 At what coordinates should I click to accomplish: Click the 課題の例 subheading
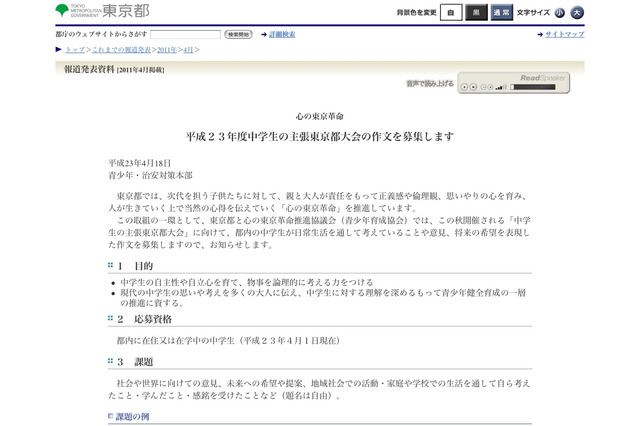click(132, 417)
